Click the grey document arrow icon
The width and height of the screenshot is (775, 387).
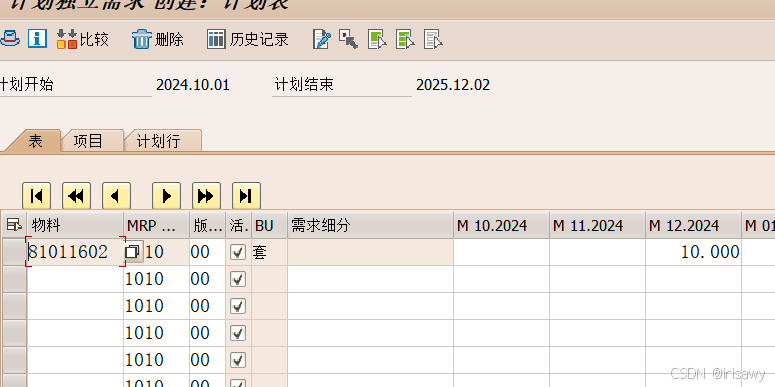coord(433,39)
